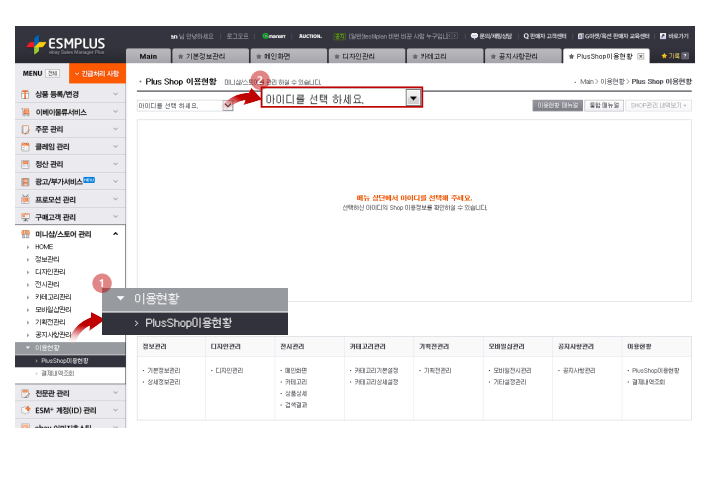The image size is (715, 489).
Task: Click the 프로모션 관리 sidebar icon
Action: pos(26,199)
